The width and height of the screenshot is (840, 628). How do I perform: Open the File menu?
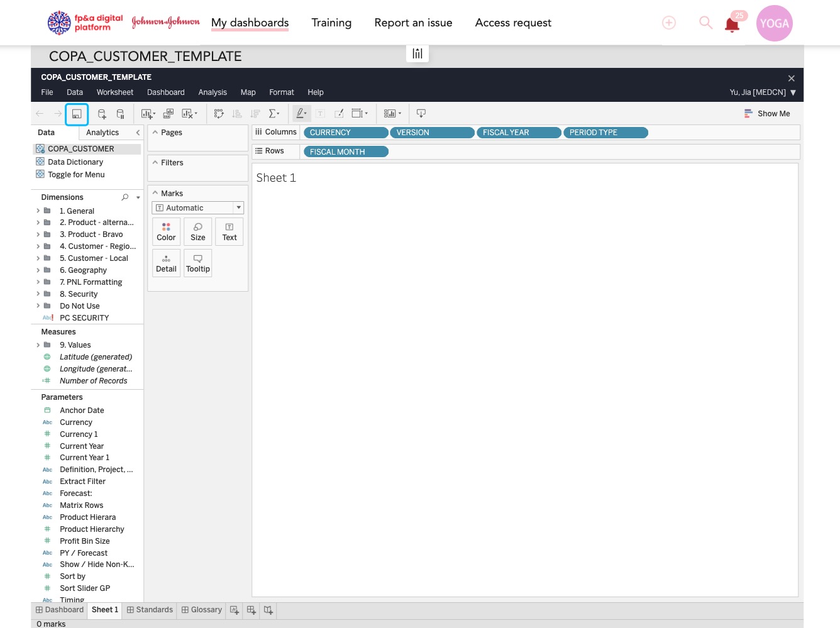click(x=47, y=92)
